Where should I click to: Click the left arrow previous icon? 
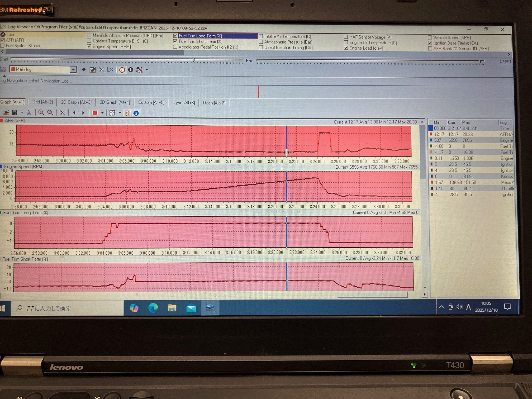(x=74, y=113)
